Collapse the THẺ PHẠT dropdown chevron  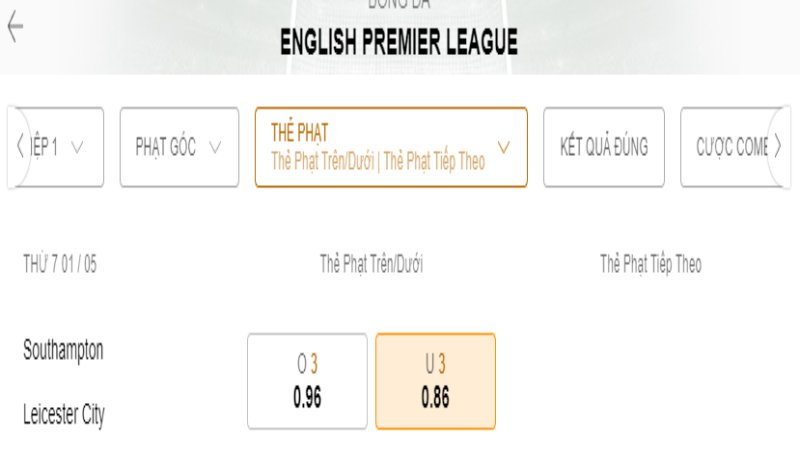504,147
